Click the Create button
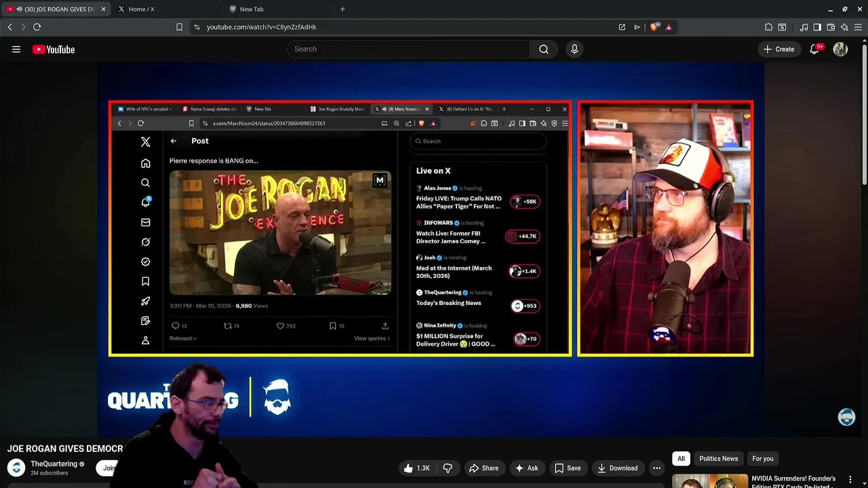This screenshot has width=868, height=488. pyautogui.click(x=778, y=49)
